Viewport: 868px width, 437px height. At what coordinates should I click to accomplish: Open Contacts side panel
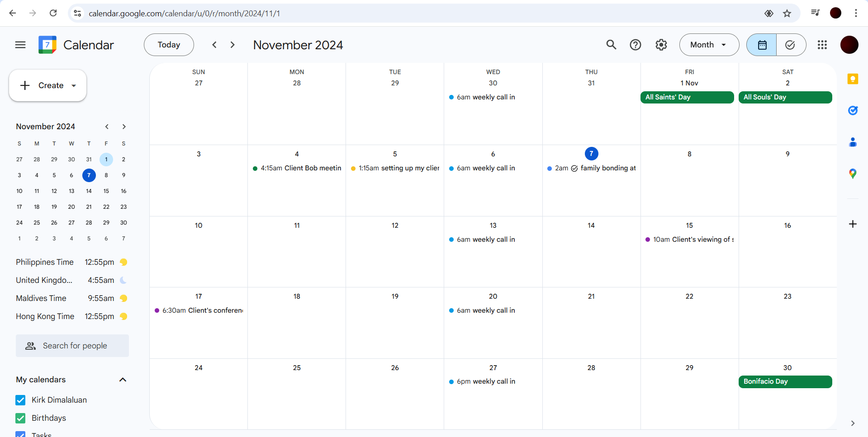pos(853,142)
